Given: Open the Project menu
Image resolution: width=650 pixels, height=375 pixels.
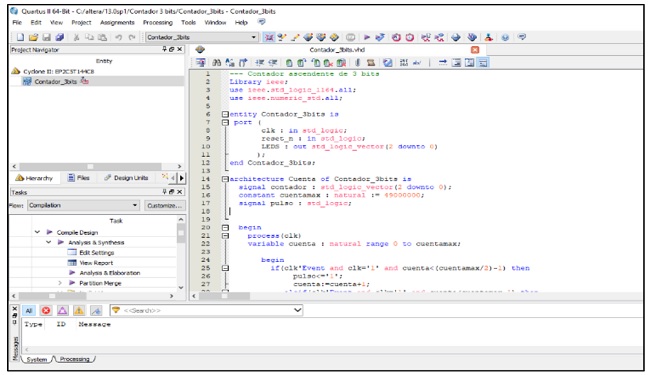Looking at the screenshot, I should click(x=81, y=22).
